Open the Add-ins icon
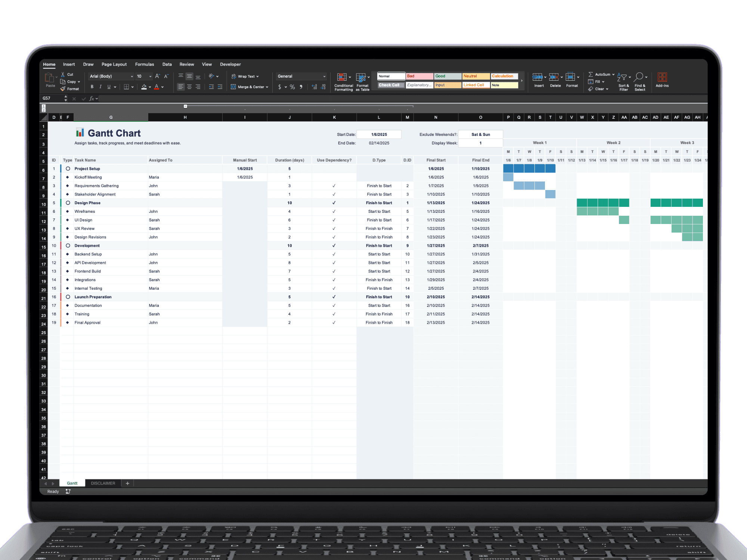 pos(662,77)
